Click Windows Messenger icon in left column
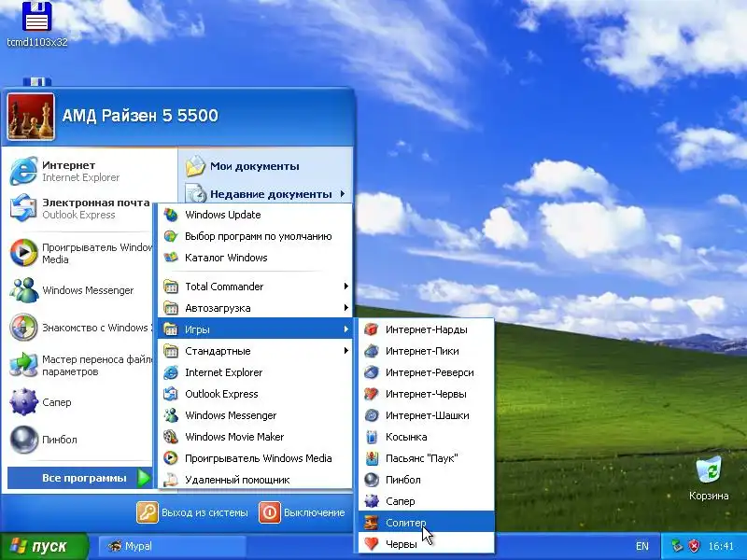 23,290
